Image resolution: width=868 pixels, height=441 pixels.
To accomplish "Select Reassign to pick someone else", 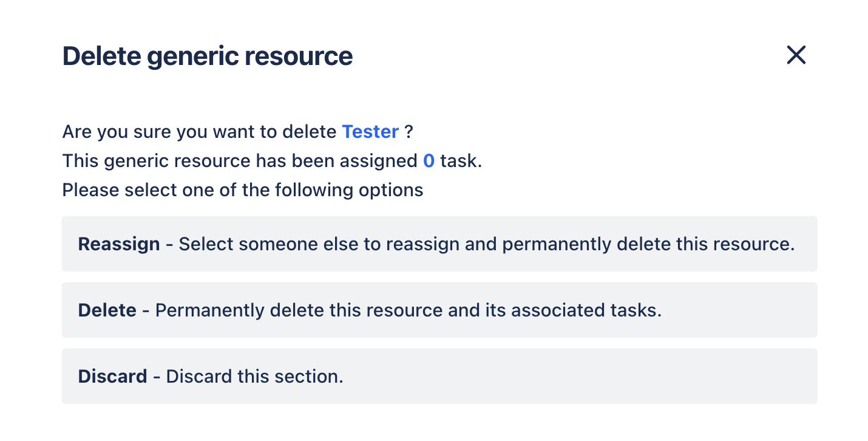I will (439, 244).
